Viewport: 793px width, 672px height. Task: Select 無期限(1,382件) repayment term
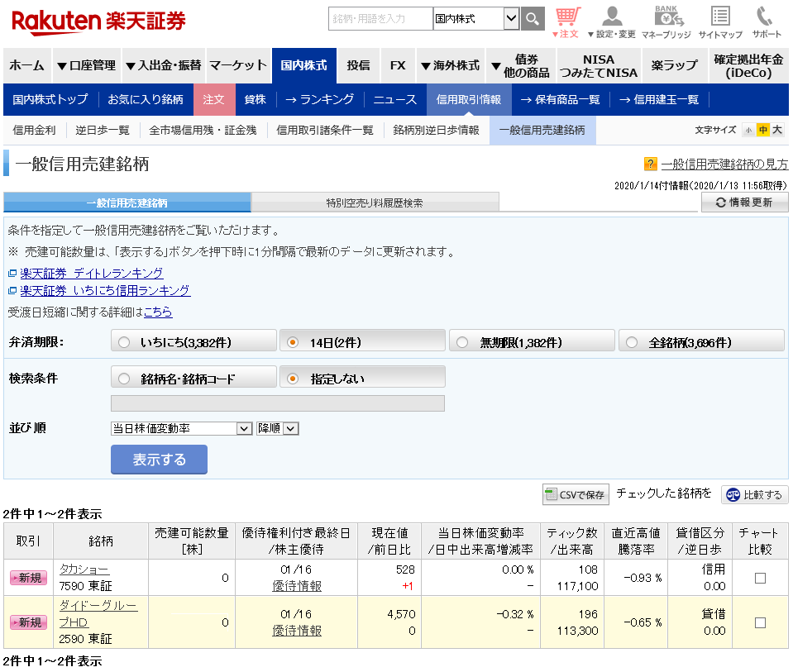(532, 341)
